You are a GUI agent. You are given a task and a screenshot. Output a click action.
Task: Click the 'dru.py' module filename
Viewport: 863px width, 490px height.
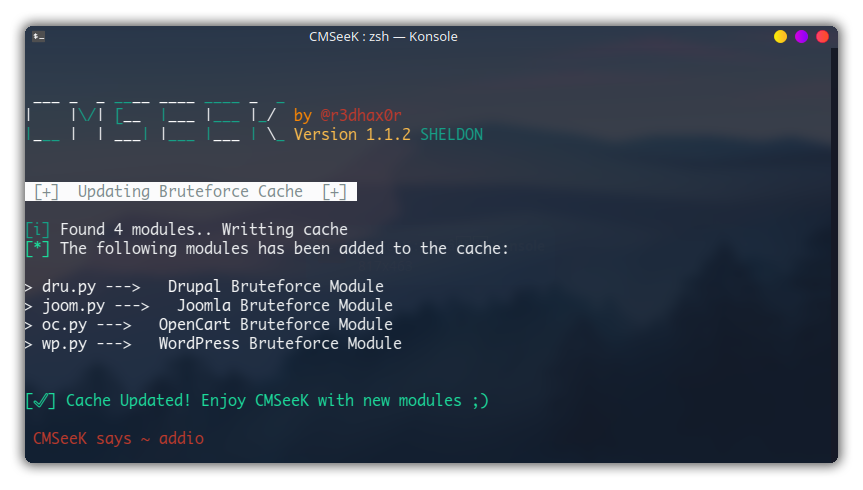(x=69, y=287)
